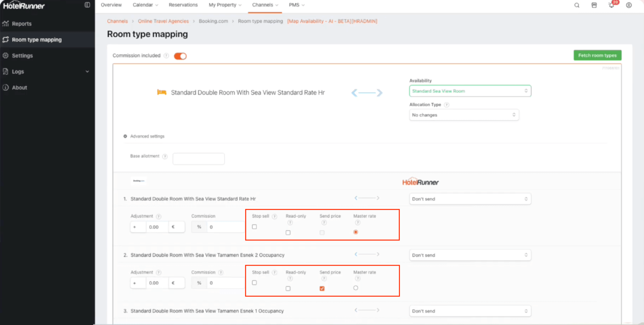Open the store icon in top bar
The height and width of the screenshot is (325, 644).
[x=594, y=5]
